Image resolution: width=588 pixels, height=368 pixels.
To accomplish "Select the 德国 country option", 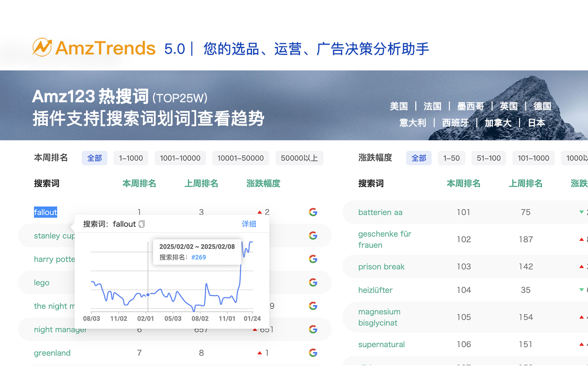I will click(x=542, y=106).
